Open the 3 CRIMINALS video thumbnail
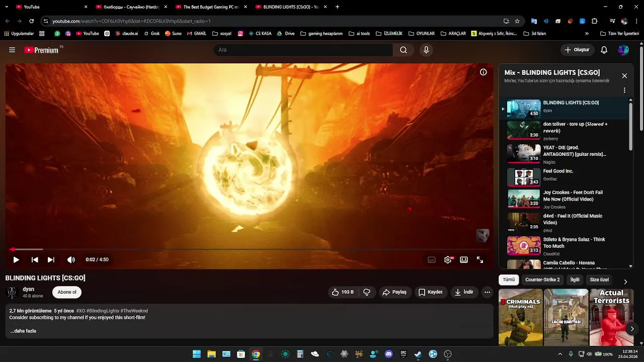Screen dimensions: 644x362 (521, 317)
